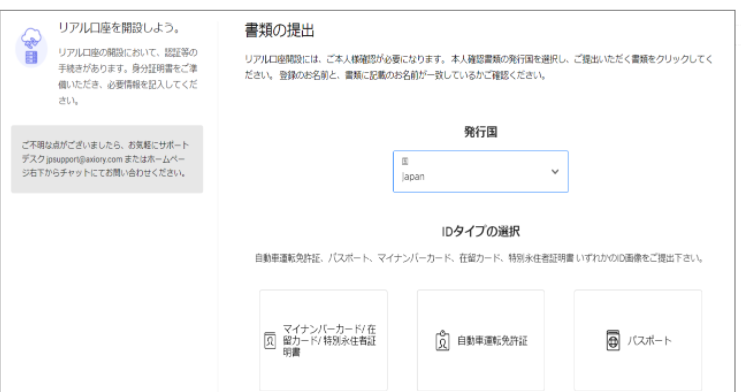Click the driver's license badge icon
The width and height of the screenshot is (741, 392).
click(442, 340)
